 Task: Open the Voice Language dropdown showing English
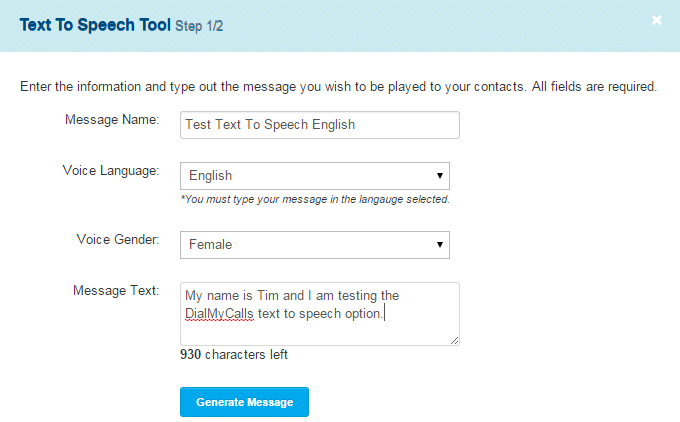pos(315,176)
